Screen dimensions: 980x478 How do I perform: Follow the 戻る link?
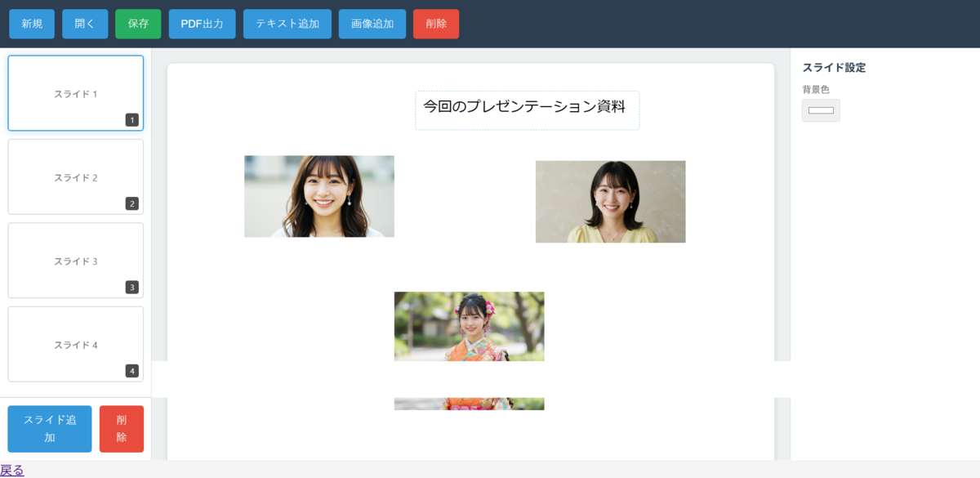click(12, 470)
